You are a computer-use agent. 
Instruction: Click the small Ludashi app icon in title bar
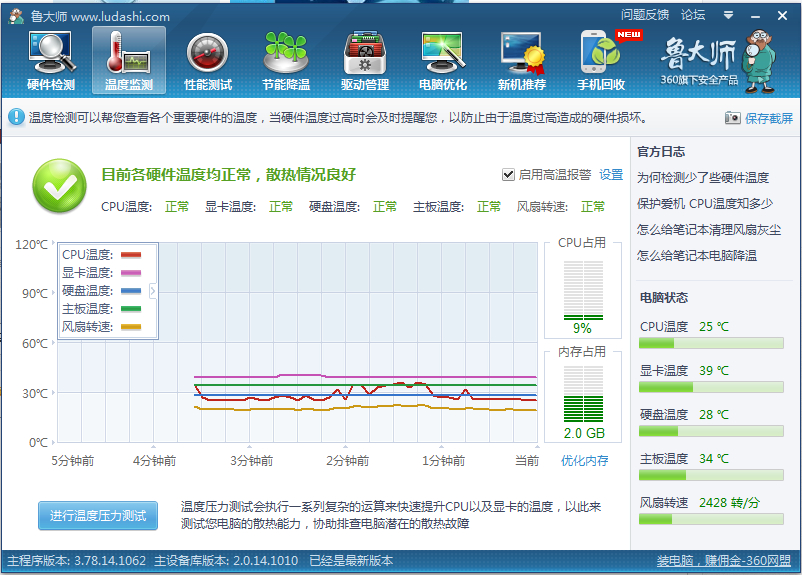tap(16, 16)
